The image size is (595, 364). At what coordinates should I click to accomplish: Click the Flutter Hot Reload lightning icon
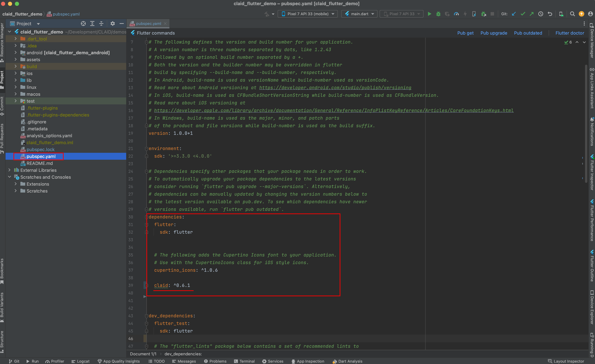[x=465, y=14]
